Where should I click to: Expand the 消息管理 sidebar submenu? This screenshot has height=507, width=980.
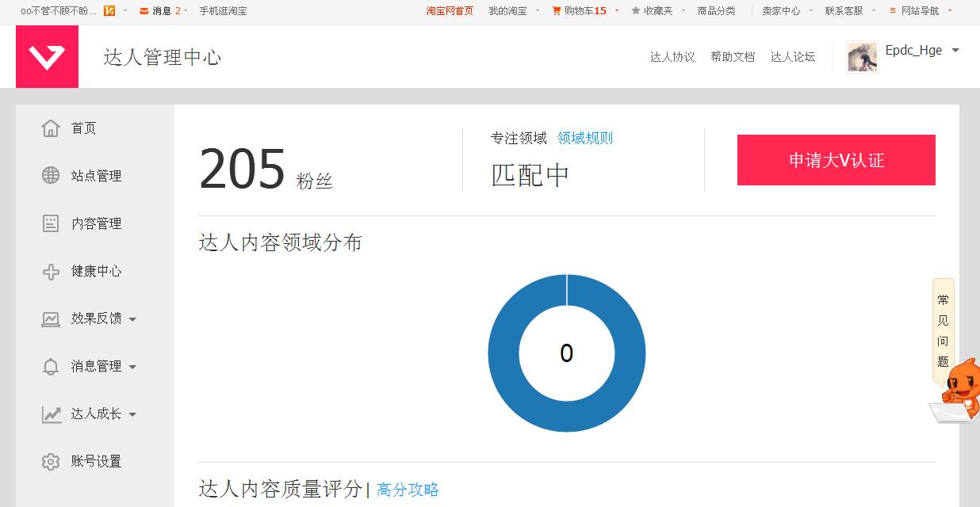[x=132, y=367]
